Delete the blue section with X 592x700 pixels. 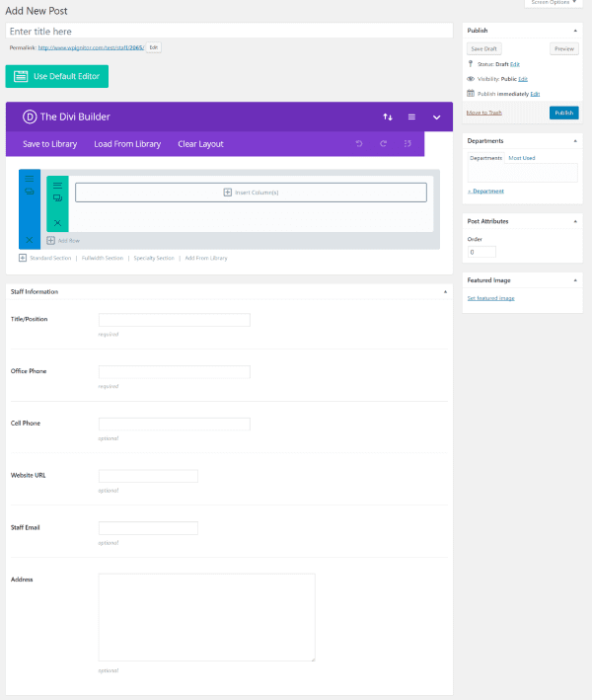click(x=30, y=240)
